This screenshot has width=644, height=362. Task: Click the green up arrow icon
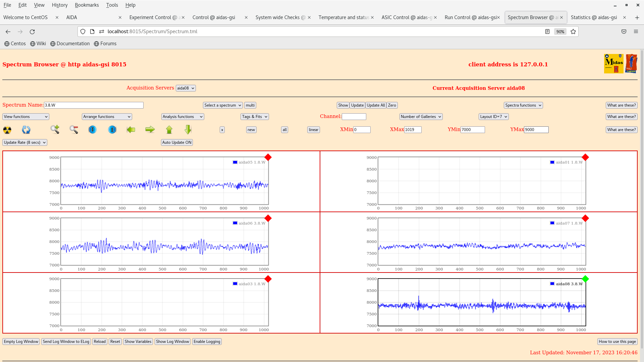169,129
